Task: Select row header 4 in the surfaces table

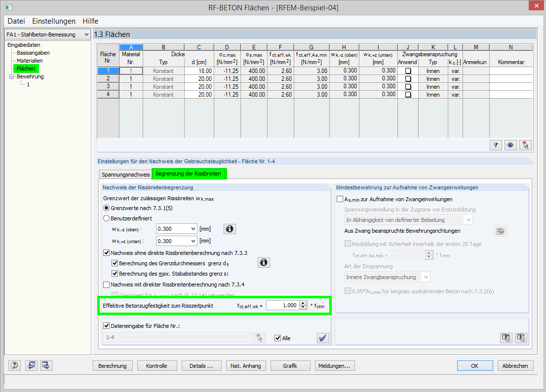Action: point(108,94)
